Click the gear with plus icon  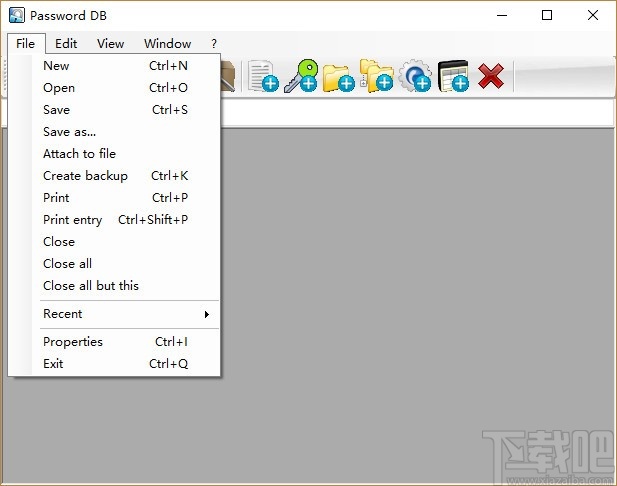415,76
